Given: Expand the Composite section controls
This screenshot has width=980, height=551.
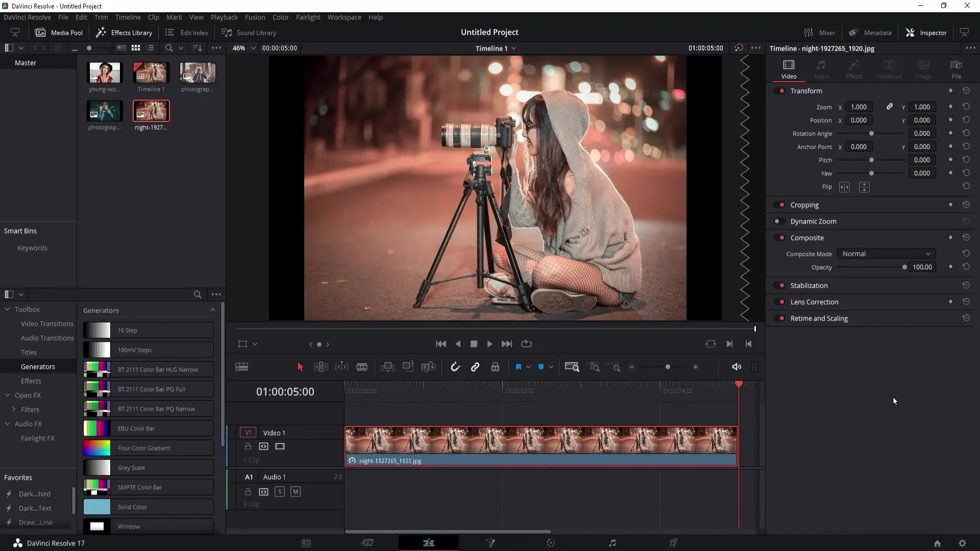Looking at the screenshot, I should (x=807, y=237).
